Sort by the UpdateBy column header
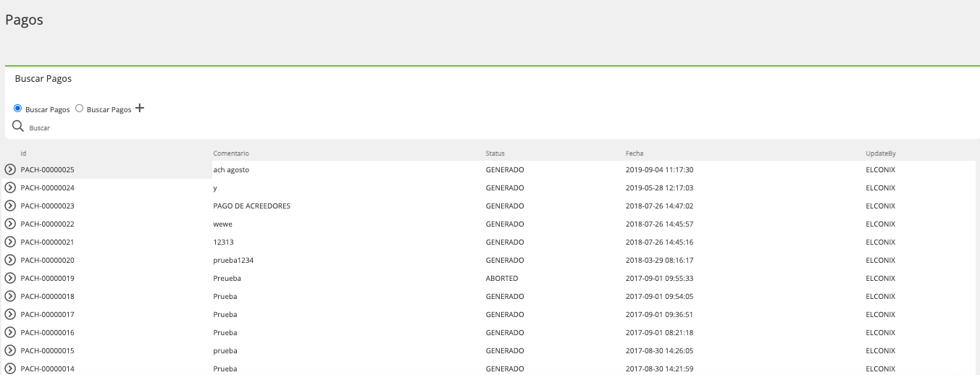The height and width of the screenshot is (375, 980). coord(881,153)
